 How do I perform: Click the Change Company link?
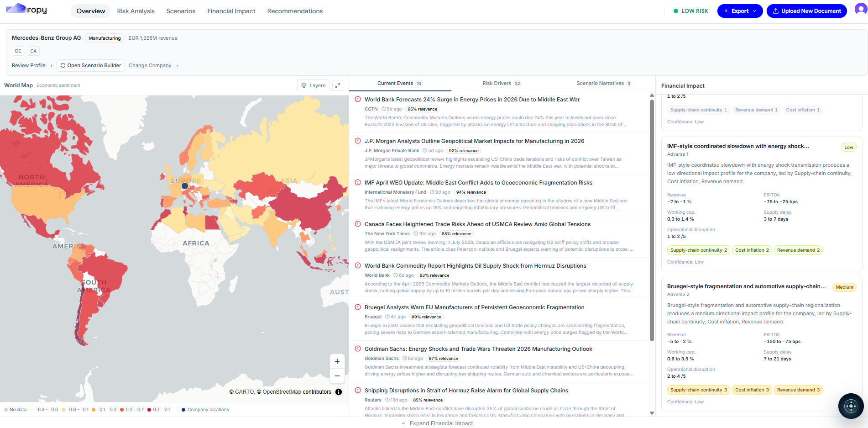click(x=153, y=65)
